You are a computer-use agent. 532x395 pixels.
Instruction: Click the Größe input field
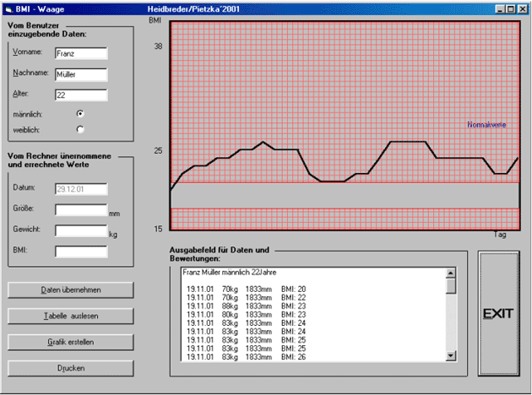(x=81, y=209)
